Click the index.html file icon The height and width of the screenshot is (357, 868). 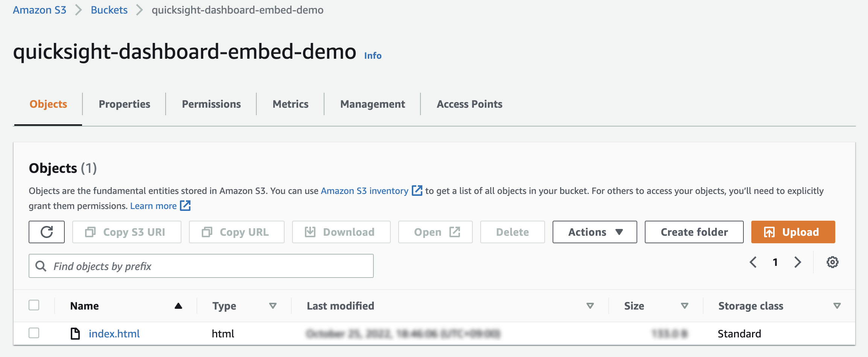pyautogui.click(x=75, y=333)
